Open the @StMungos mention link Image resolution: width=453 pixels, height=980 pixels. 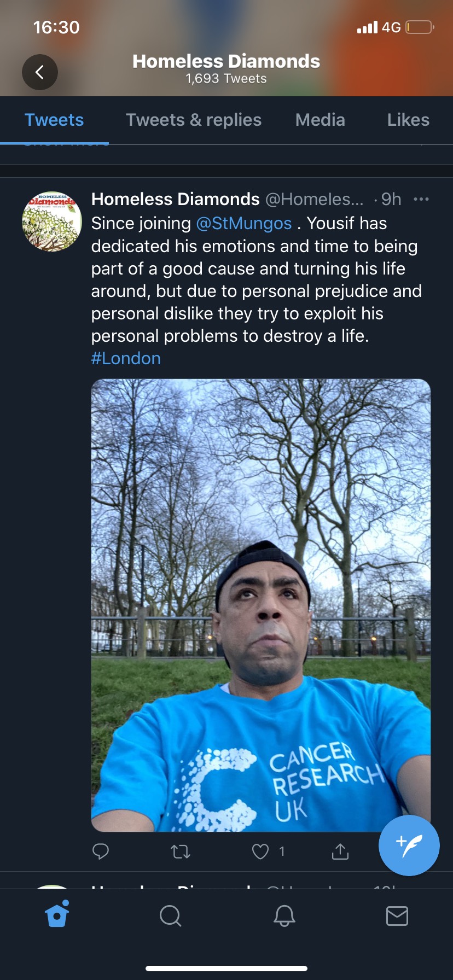coord(244,223)
